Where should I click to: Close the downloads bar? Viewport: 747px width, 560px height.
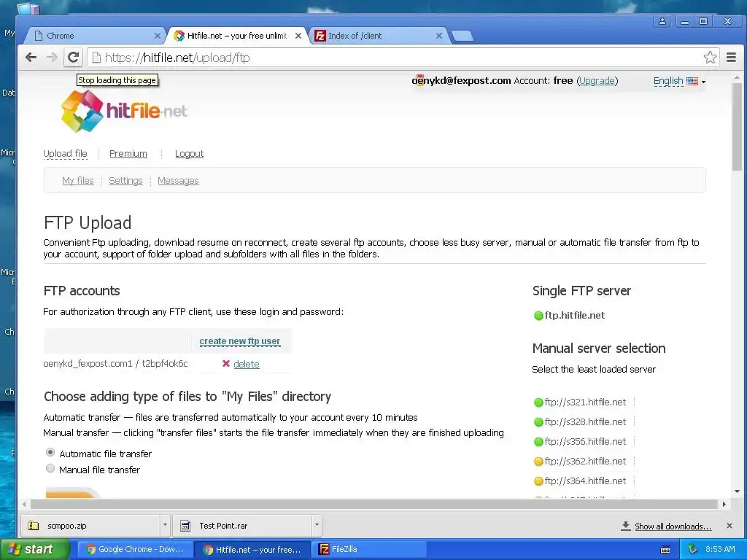(x=729, y=526)
